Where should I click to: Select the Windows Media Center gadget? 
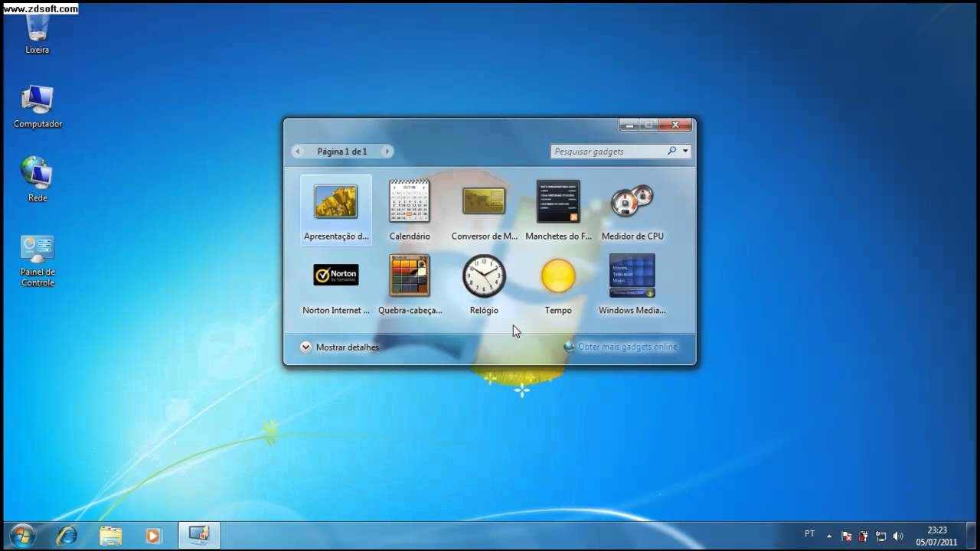632,283
